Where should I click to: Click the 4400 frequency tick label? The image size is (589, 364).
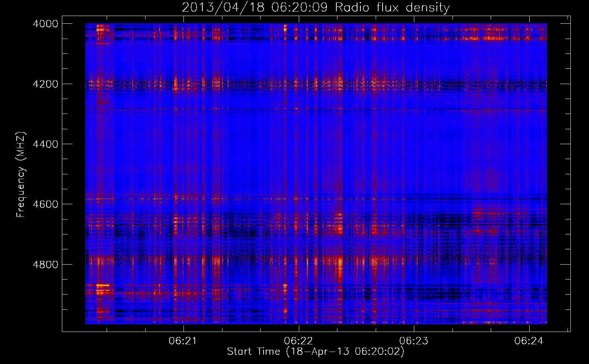pos(46,144)
